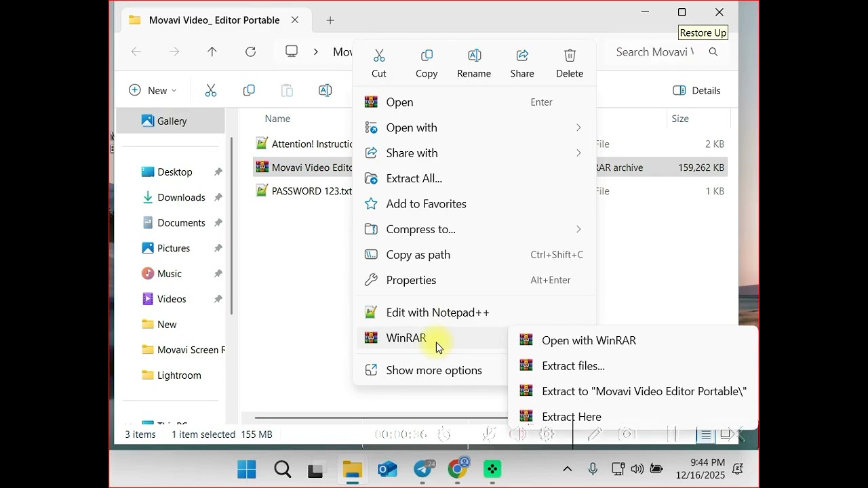Viewport: 868px width, 488px height.
Task: Toggle the pin next to Videos
Action: coord(218,299)
